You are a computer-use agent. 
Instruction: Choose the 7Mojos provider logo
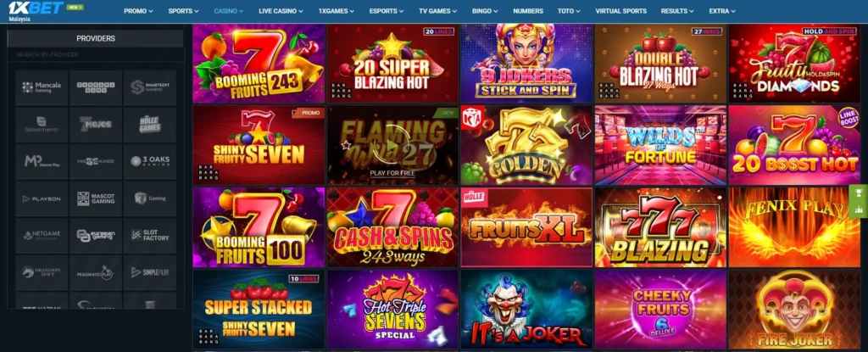tap(96, 124)
